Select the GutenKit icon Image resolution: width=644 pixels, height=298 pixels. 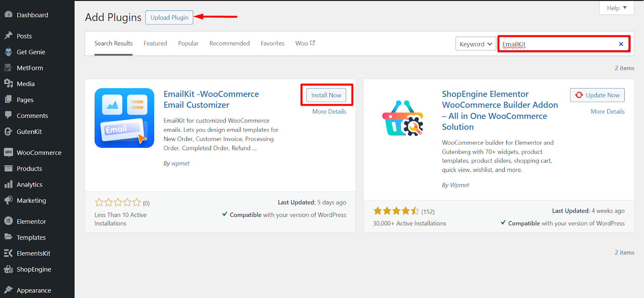point(8,131)
